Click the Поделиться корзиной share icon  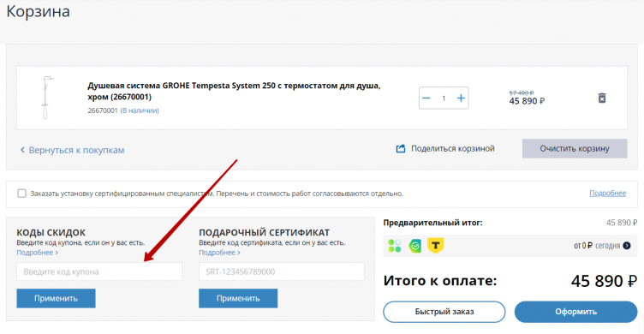(x=401, y=149)
